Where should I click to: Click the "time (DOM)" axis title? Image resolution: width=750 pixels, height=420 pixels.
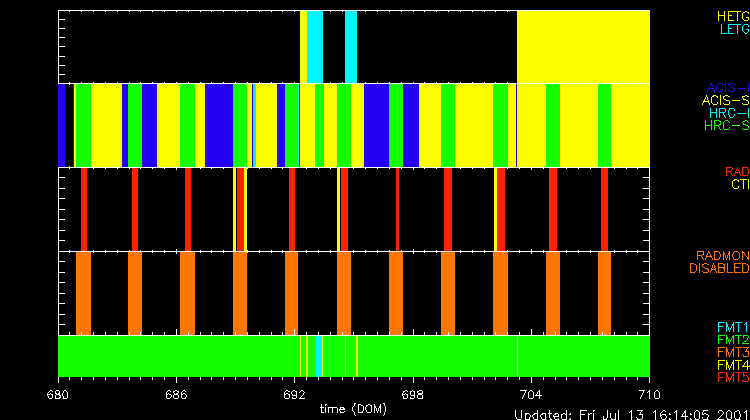[x=354, y=408]
